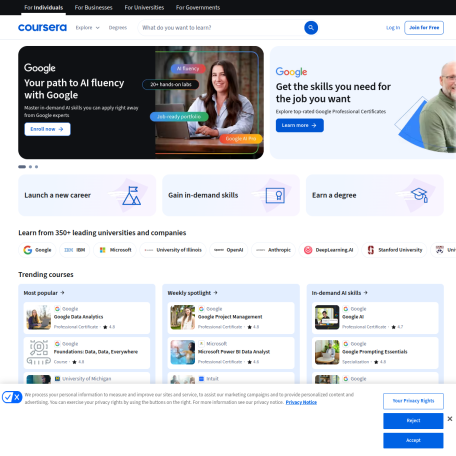Image resolution: width=456 pixels, height=456 pixels.
Task: Click the blue search magnifier button
Action: point(311,28)
